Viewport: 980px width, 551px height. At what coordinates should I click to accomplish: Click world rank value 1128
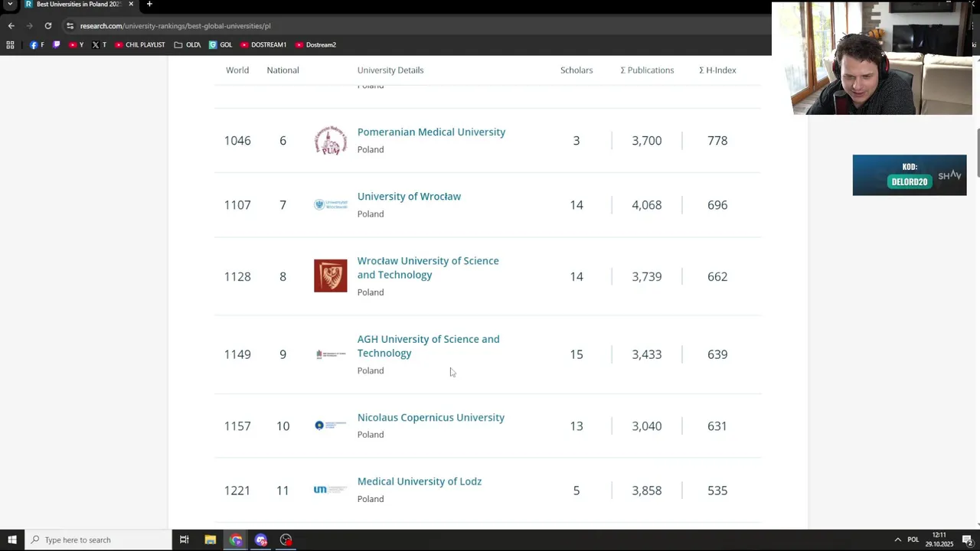pyautogui.click(x=237, y=276)
